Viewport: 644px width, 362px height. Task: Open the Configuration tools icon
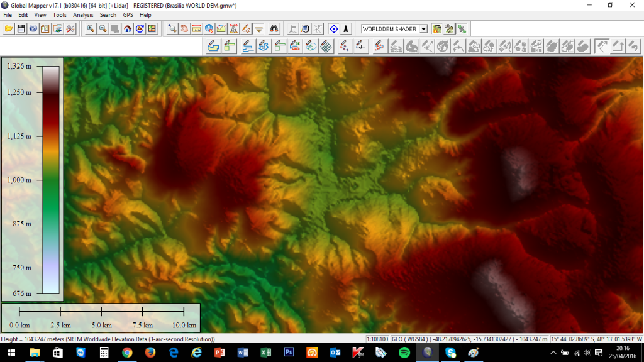click(70, 28)
